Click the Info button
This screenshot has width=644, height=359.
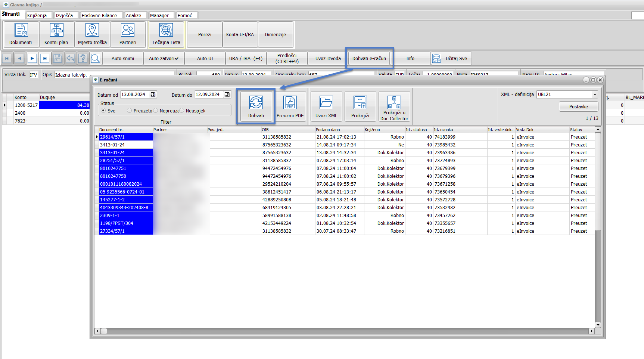click(x=410, y=58)
